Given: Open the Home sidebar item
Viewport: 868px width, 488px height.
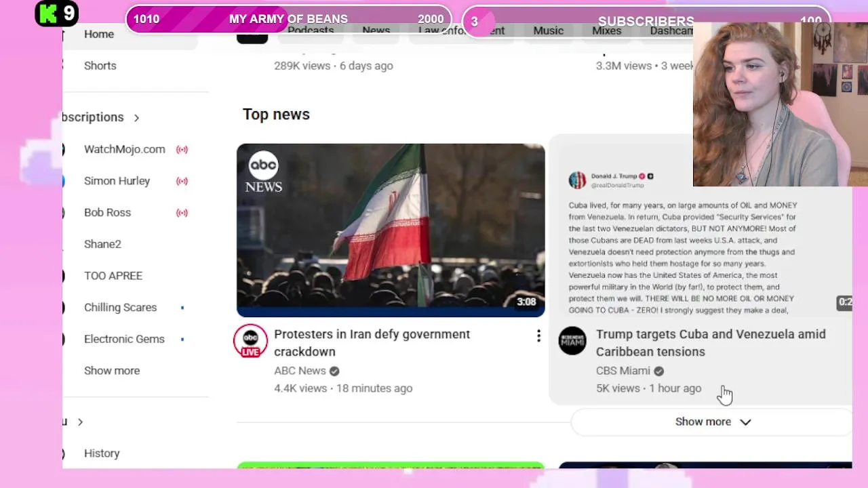Looking at the screenshot, I should (99, 34).
